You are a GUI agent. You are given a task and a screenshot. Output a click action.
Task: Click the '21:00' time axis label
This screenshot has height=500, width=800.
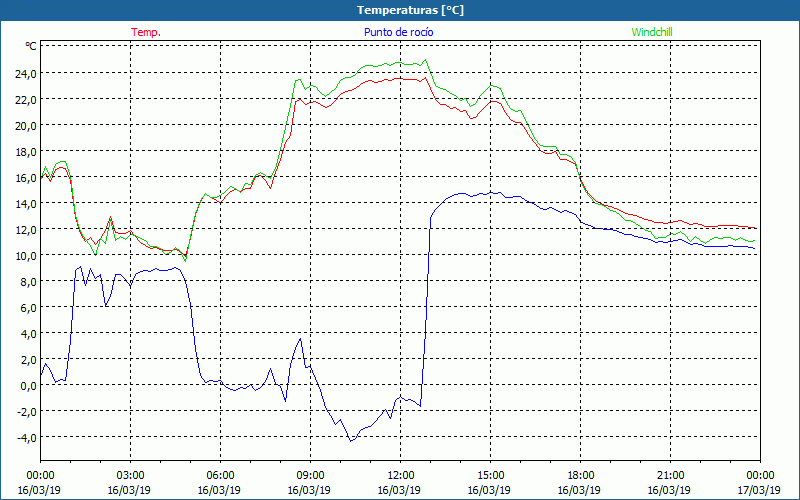coord(670,476)
